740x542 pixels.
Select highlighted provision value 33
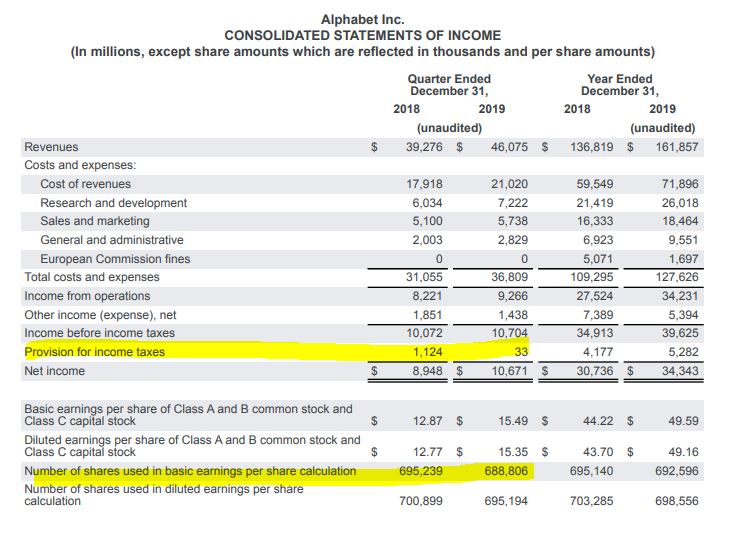coord(521,352)
